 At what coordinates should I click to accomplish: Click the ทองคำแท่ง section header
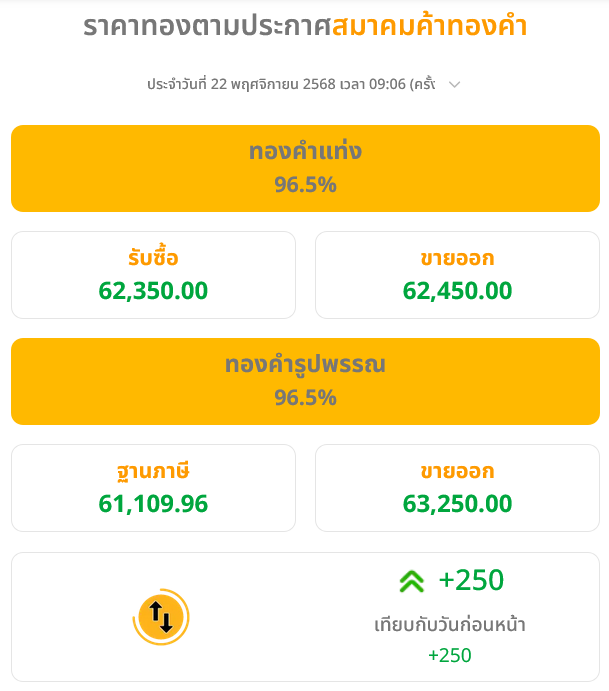305,152
